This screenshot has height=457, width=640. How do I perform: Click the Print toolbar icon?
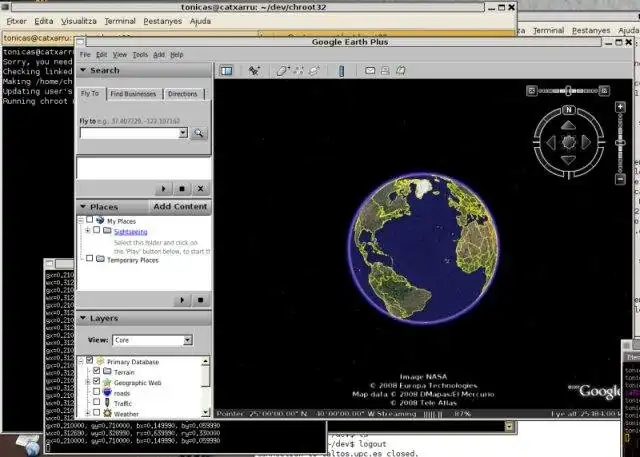tap(385, 71)
